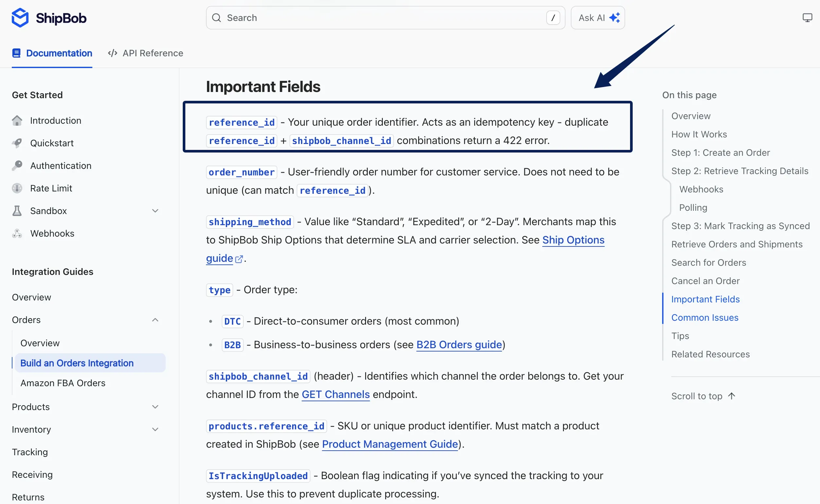Click the Important Fields heading

(263, 87)
